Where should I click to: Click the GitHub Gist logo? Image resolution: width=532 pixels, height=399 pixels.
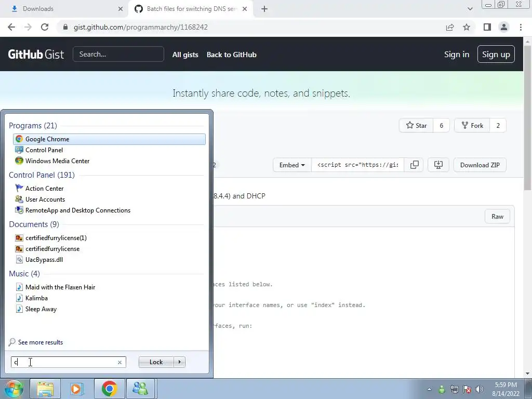36,54
